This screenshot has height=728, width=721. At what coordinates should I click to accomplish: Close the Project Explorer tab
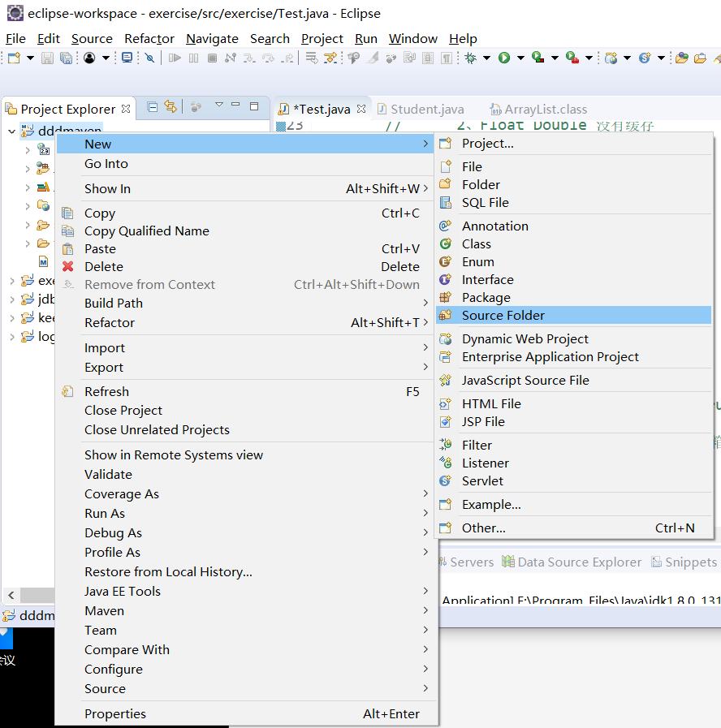click(x=125, y=109)
